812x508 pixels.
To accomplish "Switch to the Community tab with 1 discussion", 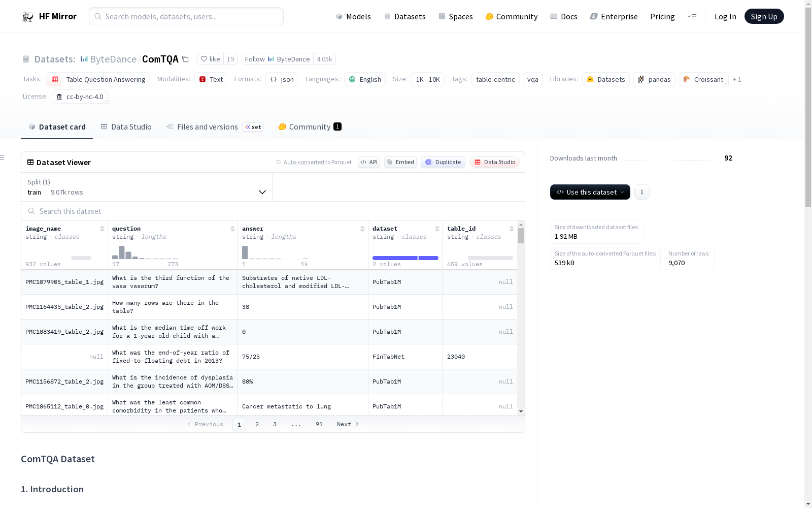I will 310,127.
